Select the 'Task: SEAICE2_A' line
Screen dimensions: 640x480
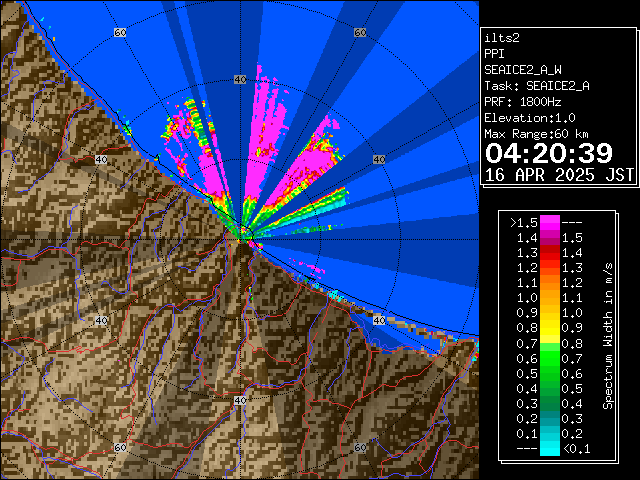tap(537, 86)
